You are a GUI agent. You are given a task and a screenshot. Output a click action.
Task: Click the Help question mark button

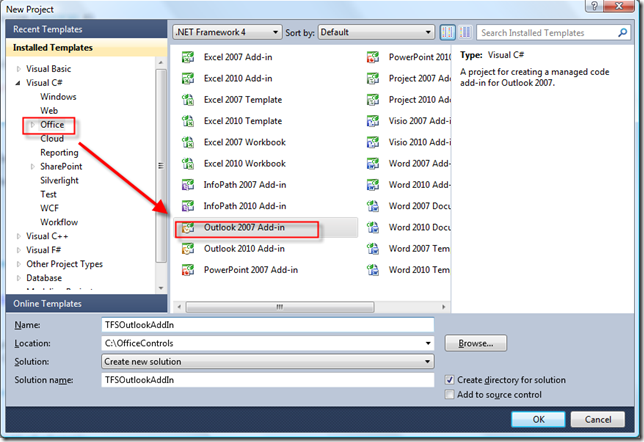pos(594,6)
